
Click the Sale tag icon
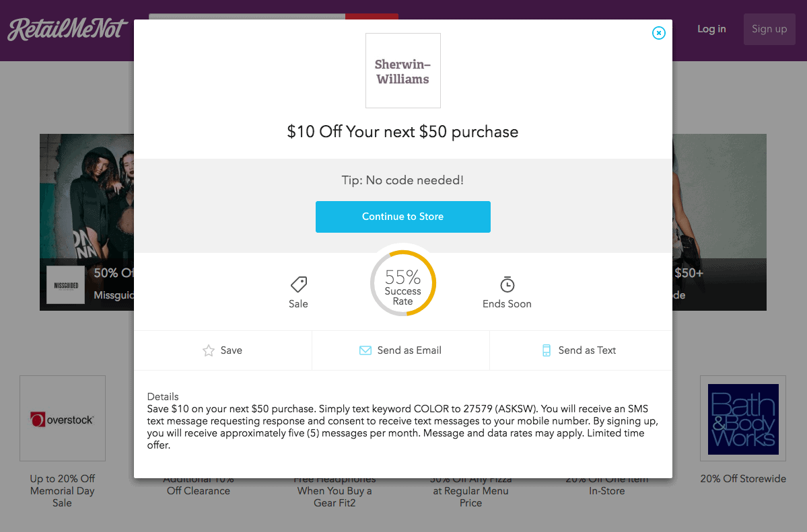pos(299,284)
